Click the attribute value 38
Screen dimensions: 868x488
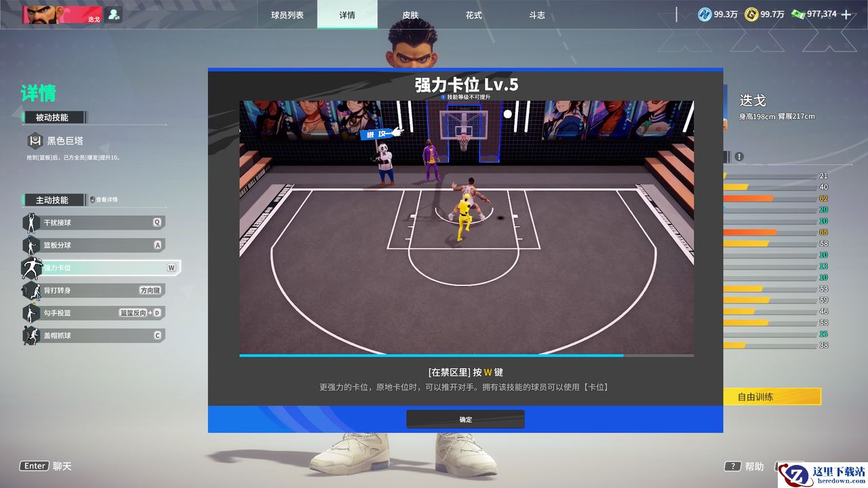pyautogui.click(x=823, y=346)
